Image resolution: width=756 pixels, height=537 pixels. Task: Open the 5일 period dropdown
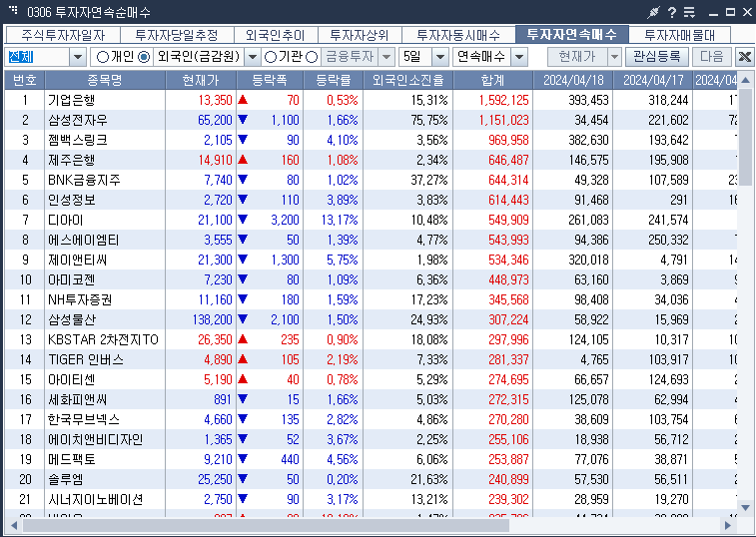[440, 57]
